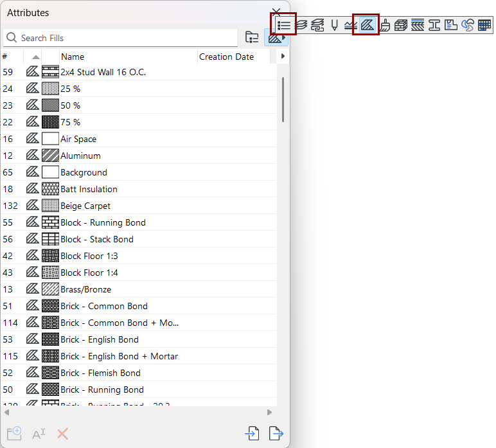Sort by type using header triangle

[36, 57]
